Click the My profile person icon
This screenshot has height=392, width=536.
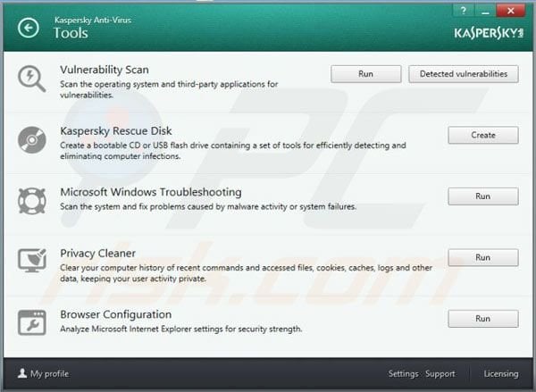[x=22, y=373]
